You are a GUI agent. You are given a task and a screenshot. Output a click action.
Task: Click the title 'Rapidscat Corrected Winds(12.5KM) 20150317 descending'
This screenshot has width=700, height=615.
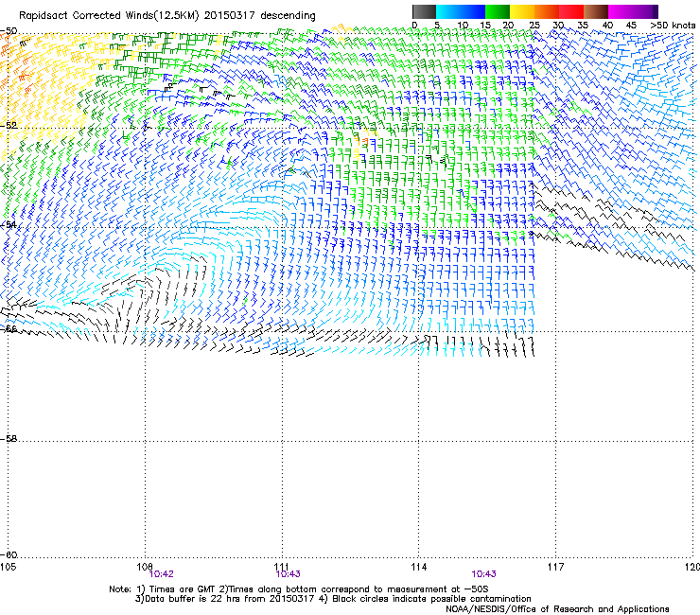[x=167, y=16]
